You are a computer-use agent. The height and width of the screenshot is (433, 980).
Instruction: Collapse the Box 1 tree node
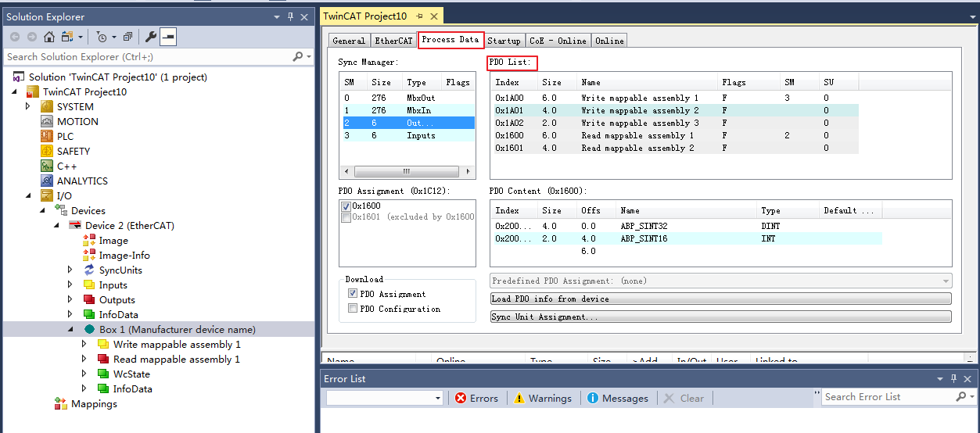[71, 330]
